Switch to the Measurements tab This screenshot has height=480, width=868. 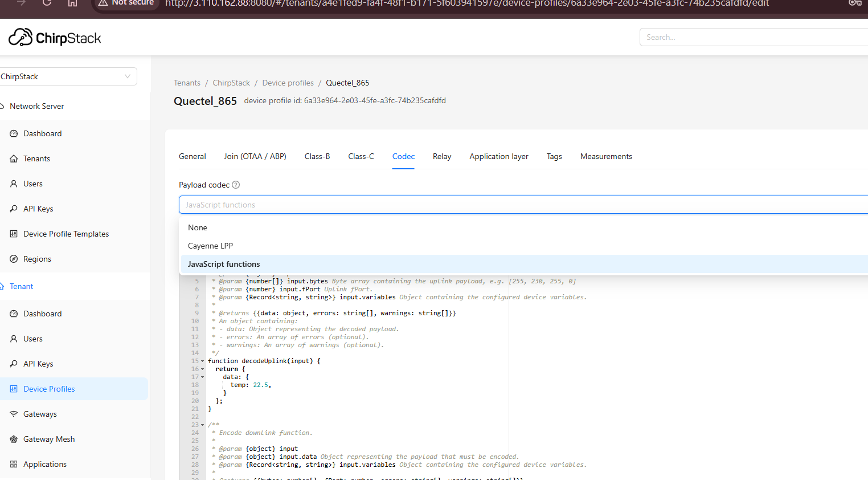(606, 156)
